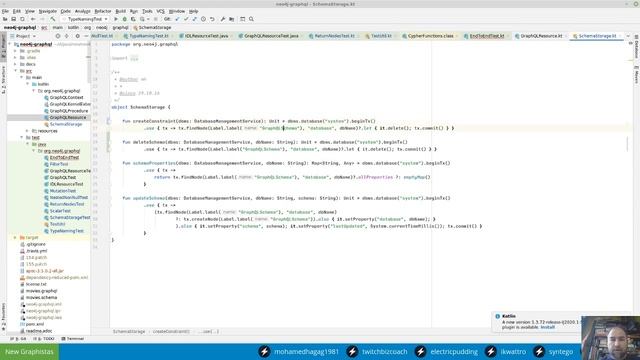Viewport: 640px width, 360px height.
Task: Collapse the main folder in project tree
Action: (x=22, y=78)
